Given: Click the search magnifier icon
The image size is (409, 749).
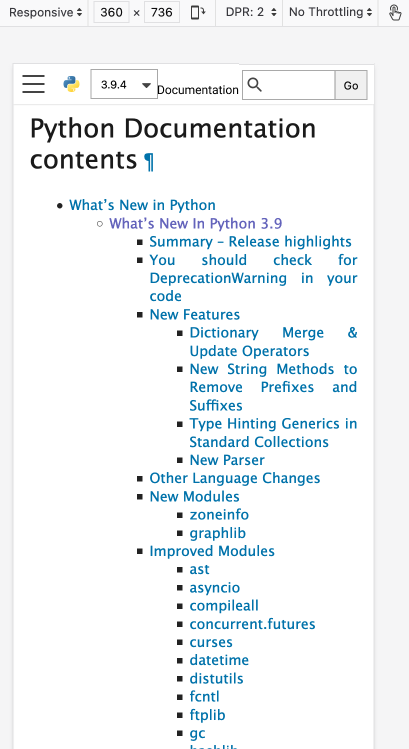Looking at the screenshot, I should (255, 85).
